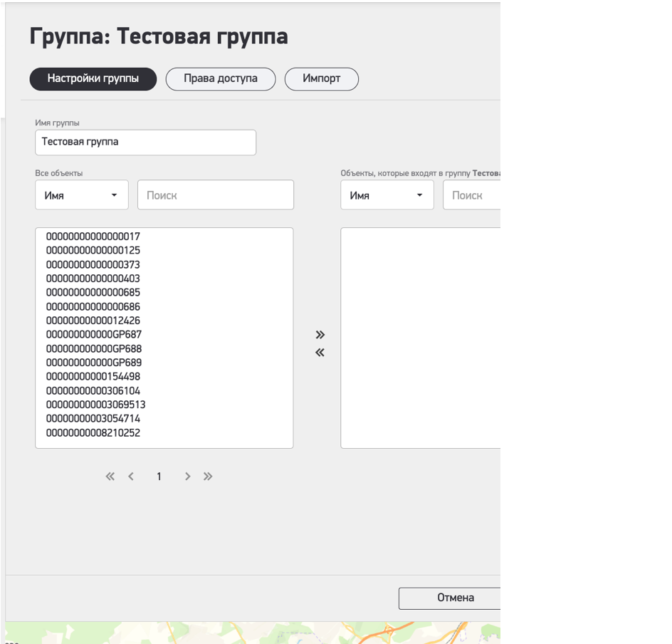Click the add-to-group double right arrow
672x644 pixels.
coord(320,335)
